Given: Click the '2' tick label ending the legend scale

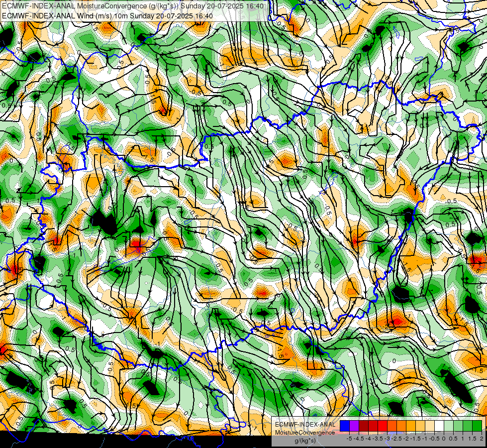Looking at the screenshot, I should [482, 439].
